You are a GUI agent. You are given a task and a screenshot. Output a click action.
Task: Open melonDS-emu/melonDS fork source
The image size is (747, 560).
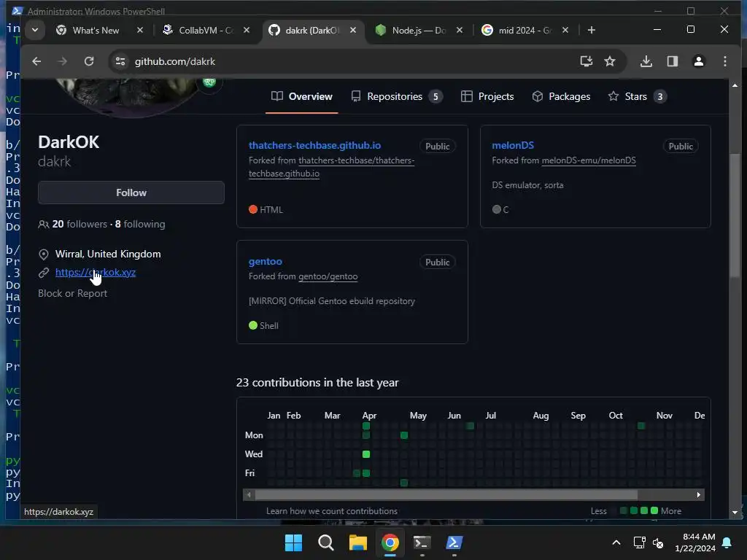coord(589,160)
